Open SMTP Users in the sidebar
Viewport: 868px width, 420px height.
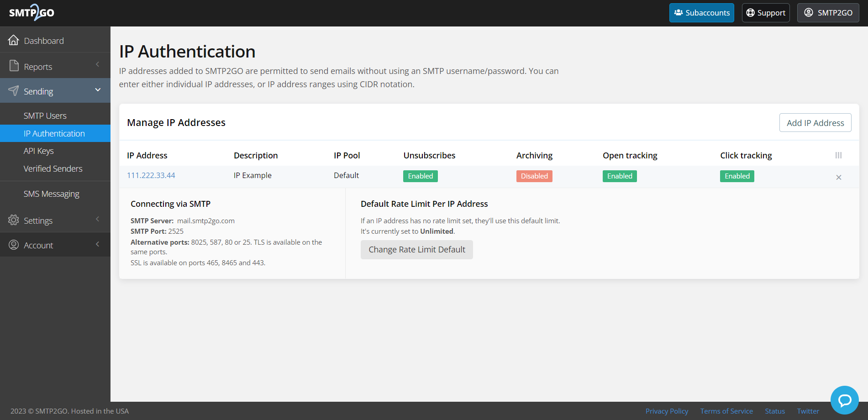pos(45,116)
